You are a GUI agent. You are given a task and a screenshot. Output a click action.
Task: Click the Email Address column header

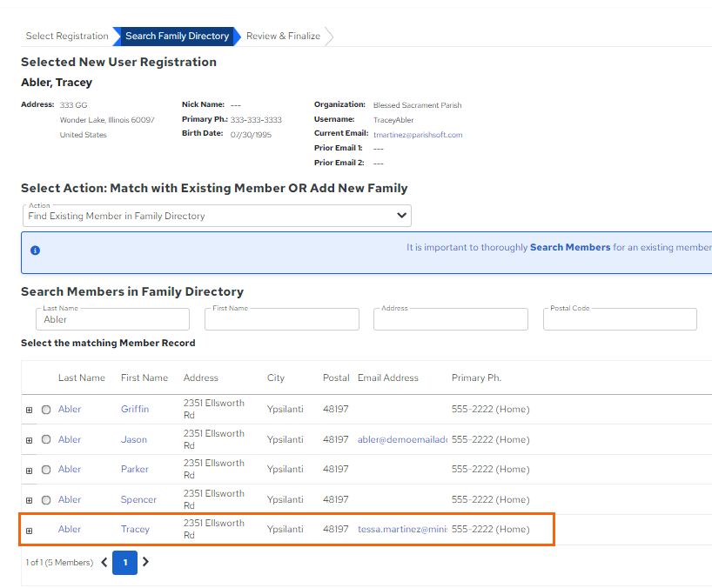pos(388,378)
